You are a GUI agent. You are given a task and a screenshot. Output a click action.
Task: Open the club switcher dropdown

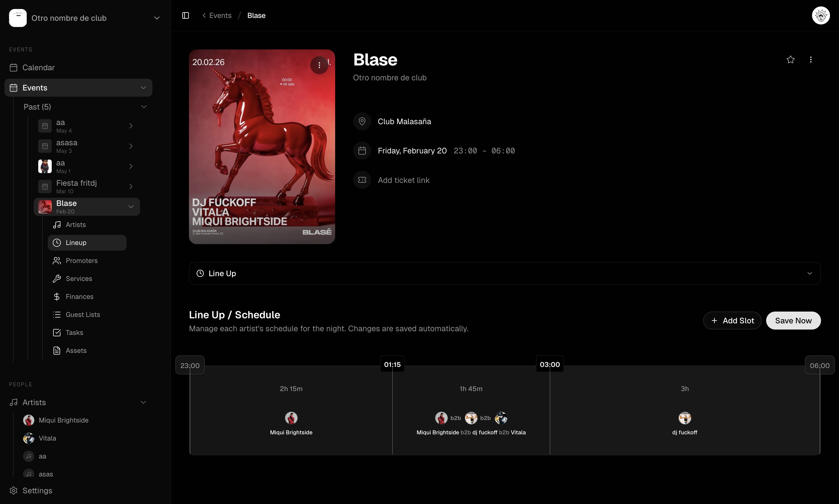(157, 18)
